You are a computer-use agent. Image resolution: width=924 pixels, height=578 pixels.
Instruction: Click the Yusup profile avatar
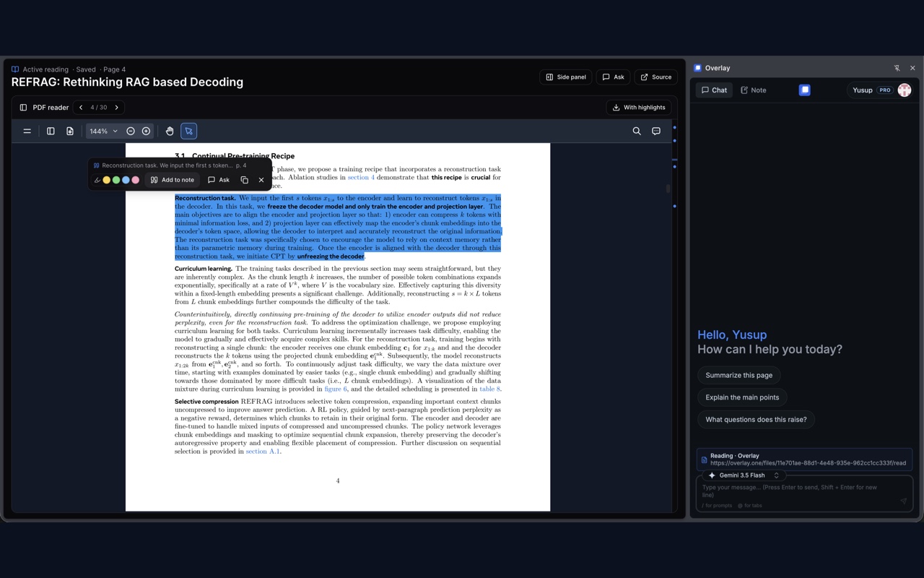click(905, 90)
